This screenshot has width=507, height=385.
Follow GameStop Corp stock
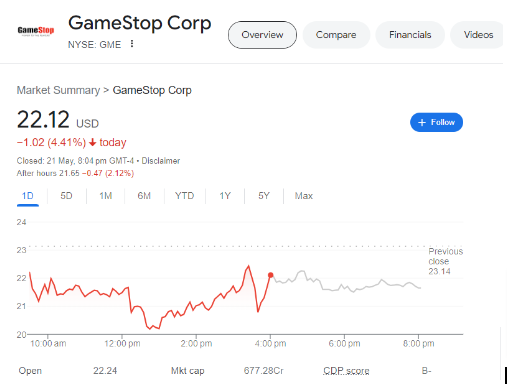click(x=436, y=122)
